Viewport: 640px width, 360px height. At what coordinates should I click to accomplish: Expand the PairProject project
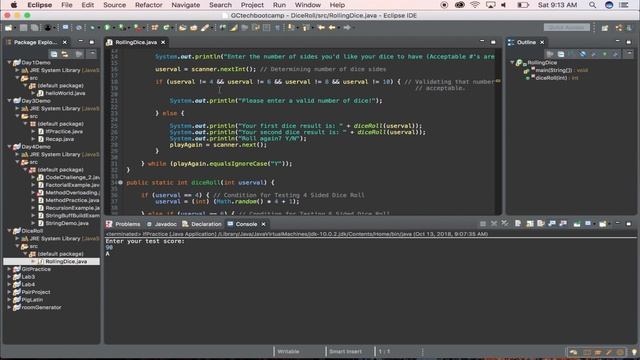tap(9, 292)
